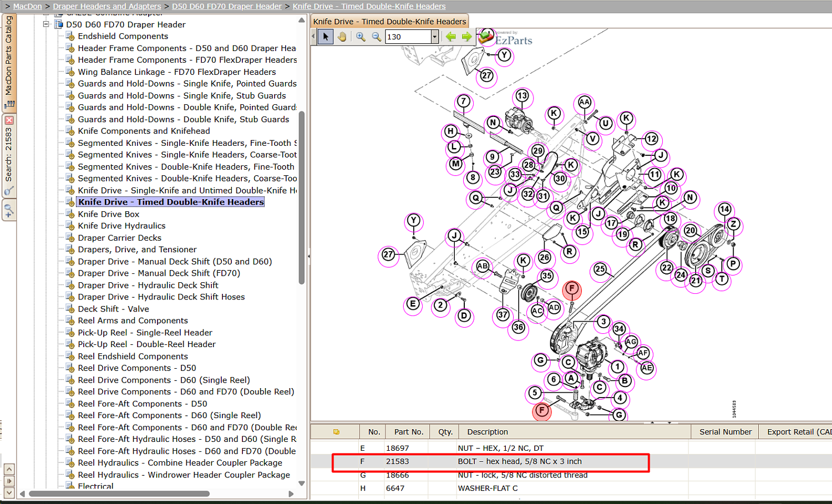The width and height of the screenshot is (832, 504).
Task: Select part 6647 WASHER-FLAT C row
Action: tap(571, 488)
